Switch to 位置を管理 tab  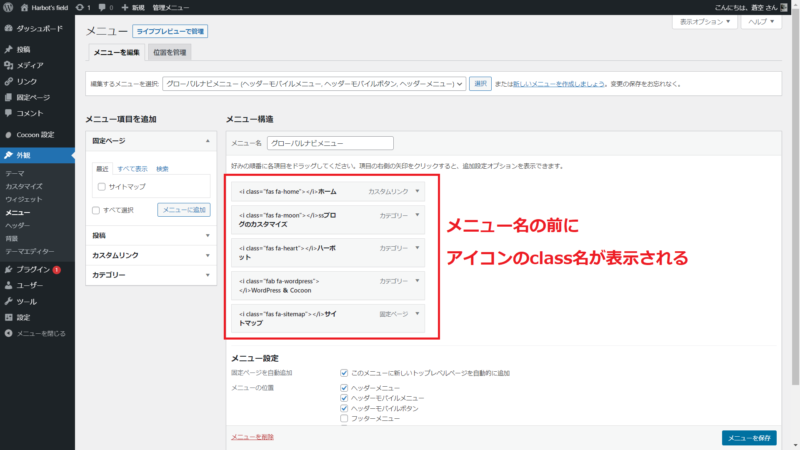coord(170,52)
